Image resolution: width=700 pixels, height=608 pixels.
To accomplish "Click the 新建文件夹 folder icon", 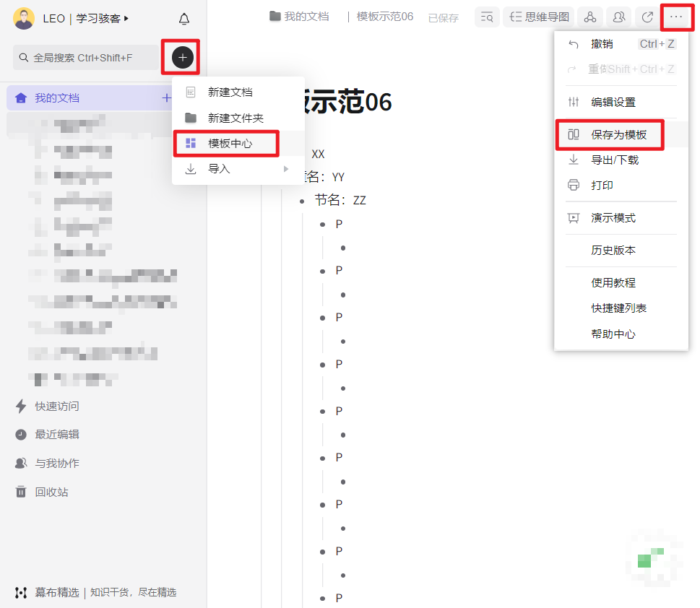I will 191,118.
